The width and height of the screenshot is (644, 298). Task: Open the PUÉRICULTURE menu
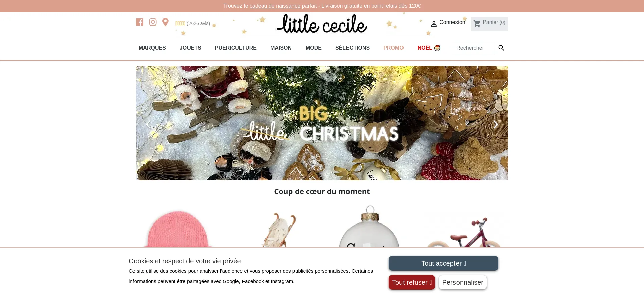pos(236,48)
